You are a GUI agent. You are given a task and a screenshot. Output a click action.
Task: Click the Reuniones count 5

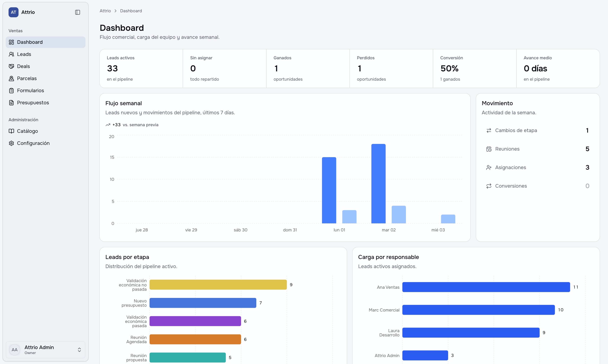pyautogui.click(x=587, y=149)
